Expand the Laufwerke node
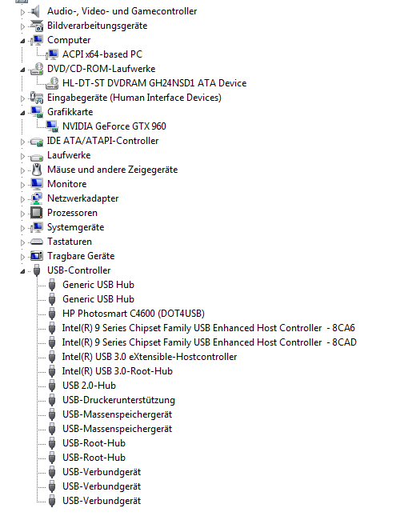Screen dimensions: 420x532 tap(22, 156)
